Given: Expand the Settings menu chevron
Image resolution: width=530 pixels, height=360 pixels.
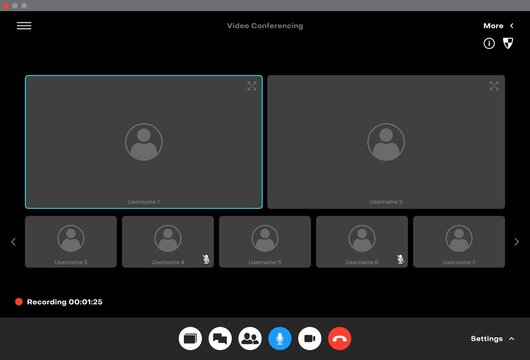Looking at the screenshot, I should point(512,339).
